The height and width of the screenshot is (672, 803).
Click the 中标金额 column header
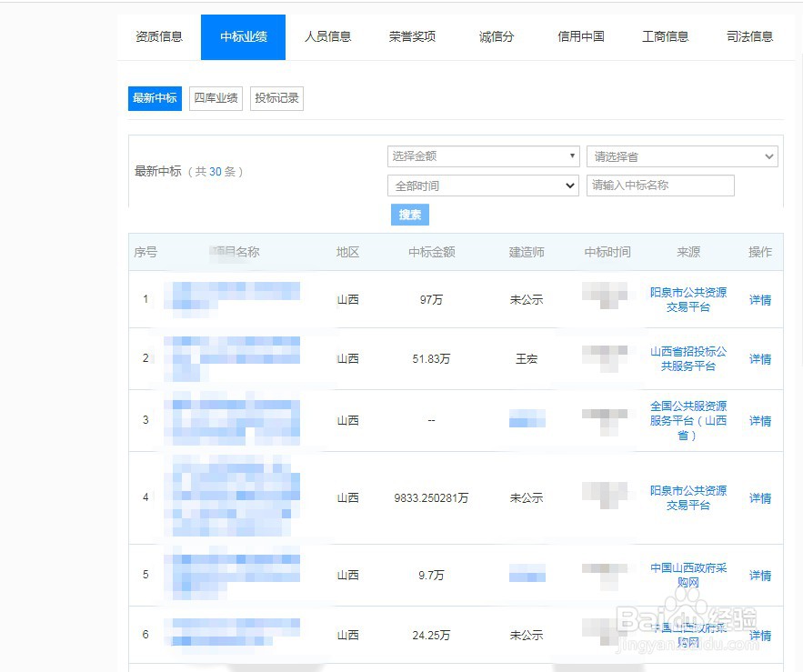pos(432,252)
